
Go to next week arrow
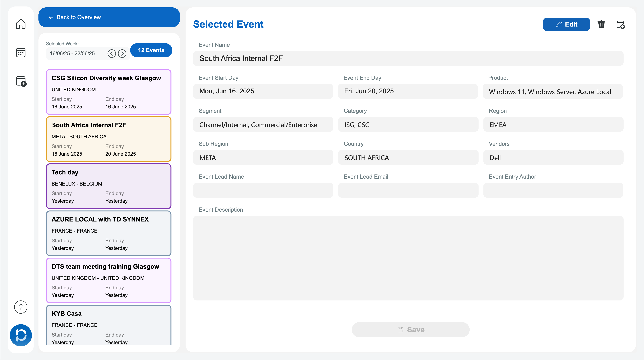click(x=122, y=54)
